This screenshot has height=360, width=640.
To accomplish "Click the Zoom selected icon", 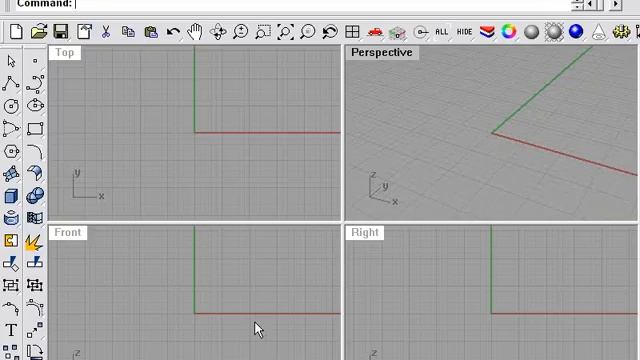I will (307, 31).
